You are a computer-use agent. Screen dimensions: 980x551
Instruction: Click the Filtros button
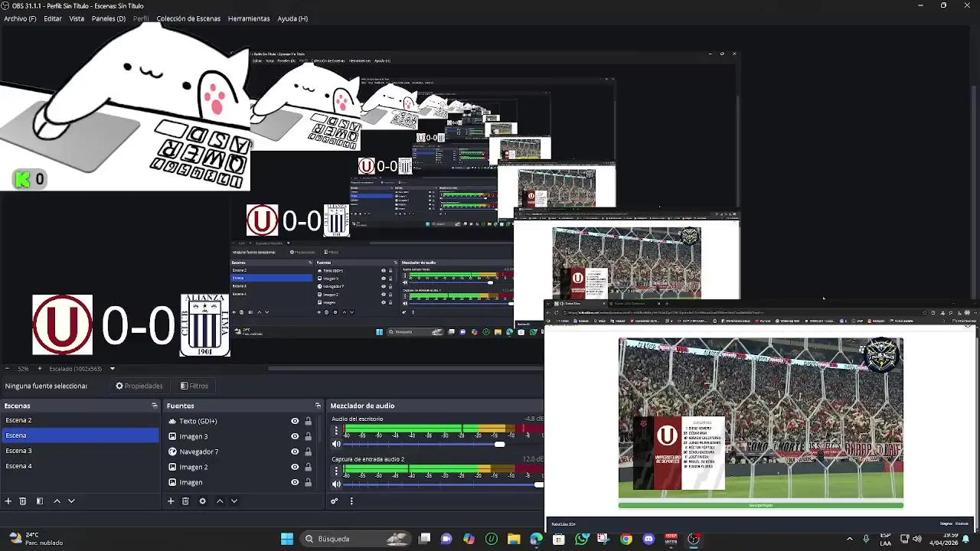pyautogui.click(x=194, y=386)
